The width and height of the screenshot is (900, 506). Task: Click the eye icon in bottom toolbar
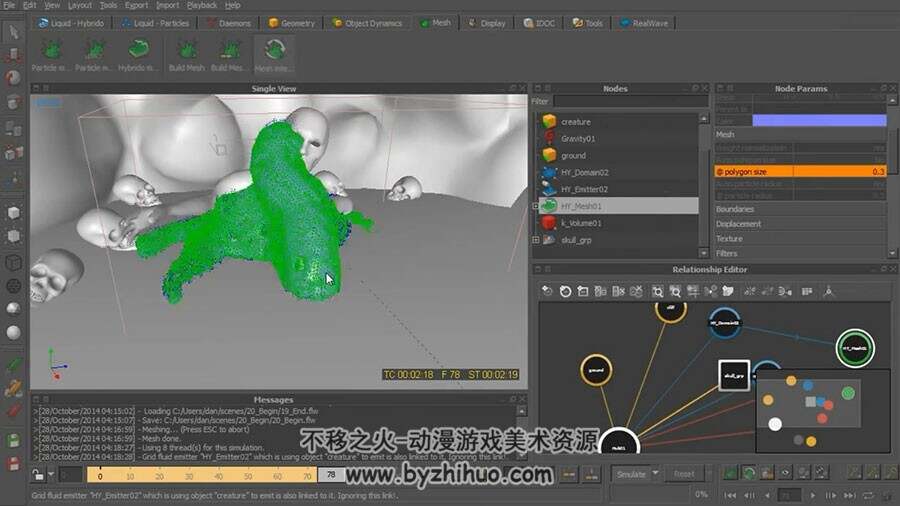tap(785, 473)
